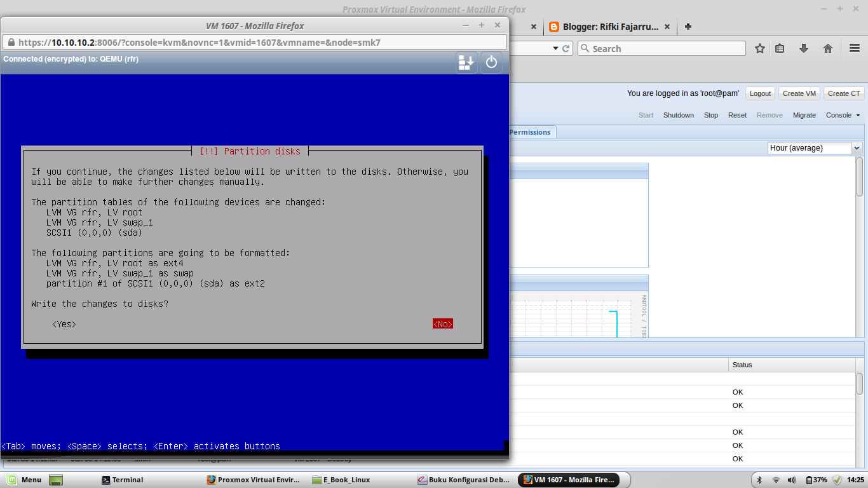Close the Blogger: Rifki Fajarru tab
Screen dimensions: 868x488
tap(667, 27)
